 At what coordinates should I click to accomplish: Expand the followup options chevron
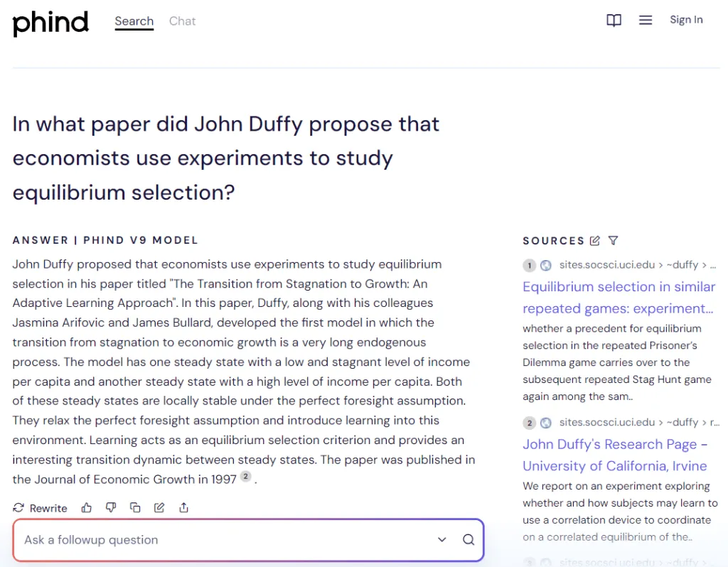click(442, 539)
